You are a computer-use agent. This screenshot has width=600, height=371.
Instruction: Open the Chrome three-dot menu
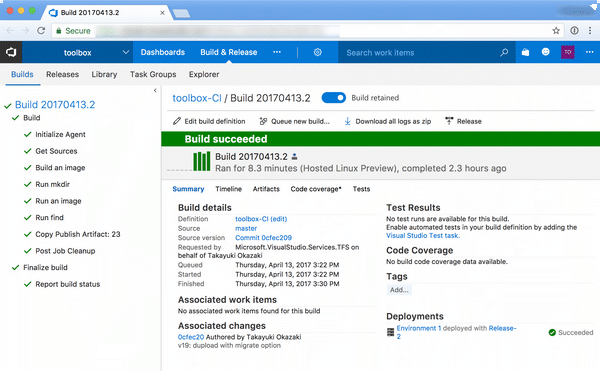point(590,31)
